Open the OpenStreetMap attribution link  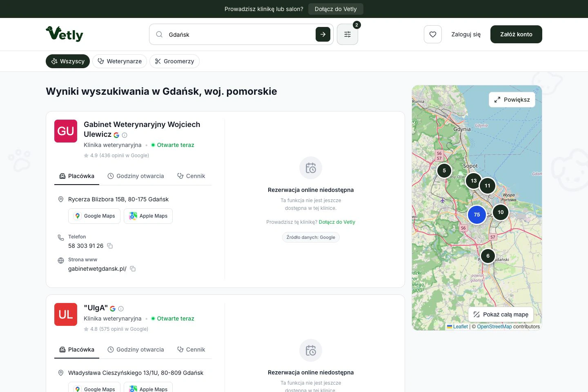click(x=494, y=327)
